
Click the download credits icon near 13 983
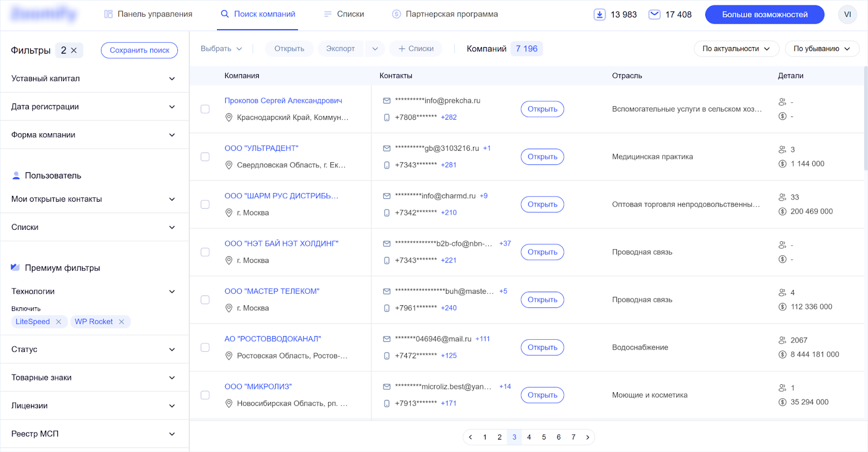pos(599,15)
